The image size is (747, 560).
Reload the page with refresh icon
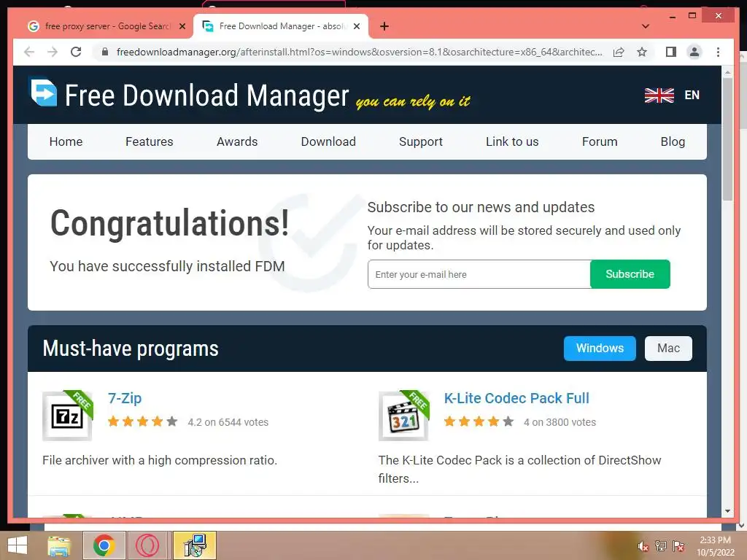pos(76,52)
